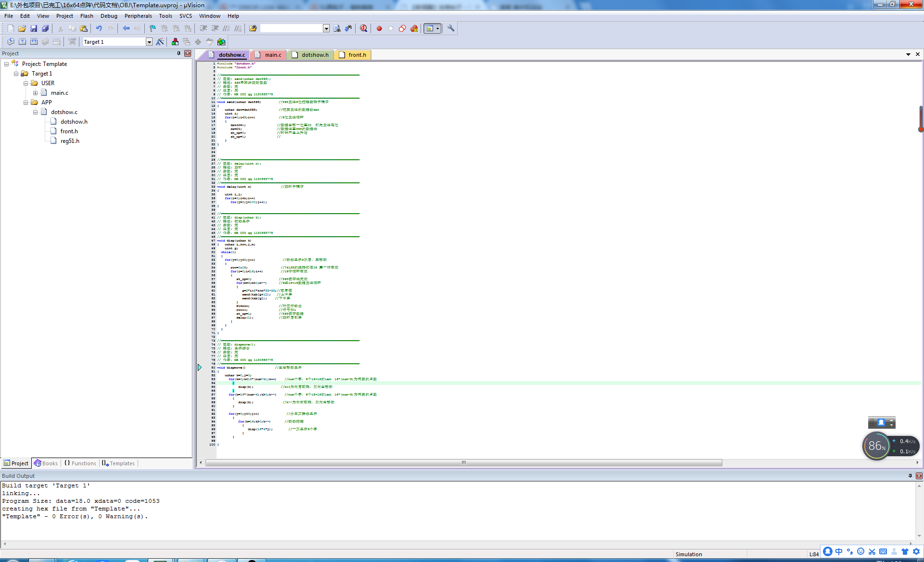Kill all breakpoints with the red X icon
The image size is (924, 562).
[414, 28]
